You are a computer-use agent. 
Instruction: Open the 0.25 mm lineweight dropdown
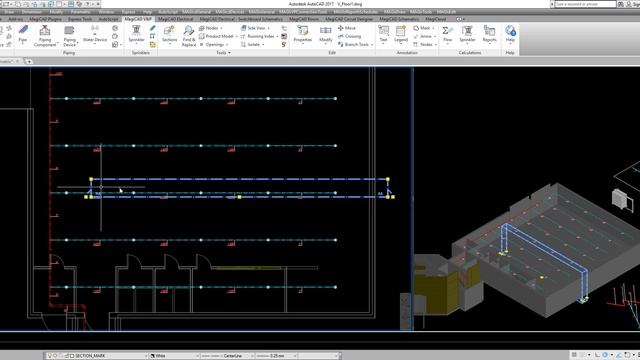tap(277, 356)
